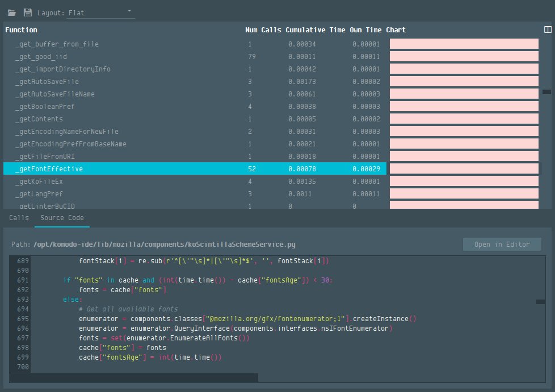Toggle the column configuration panel
This screenshot has width=555, height=392.
pos(548,28)
